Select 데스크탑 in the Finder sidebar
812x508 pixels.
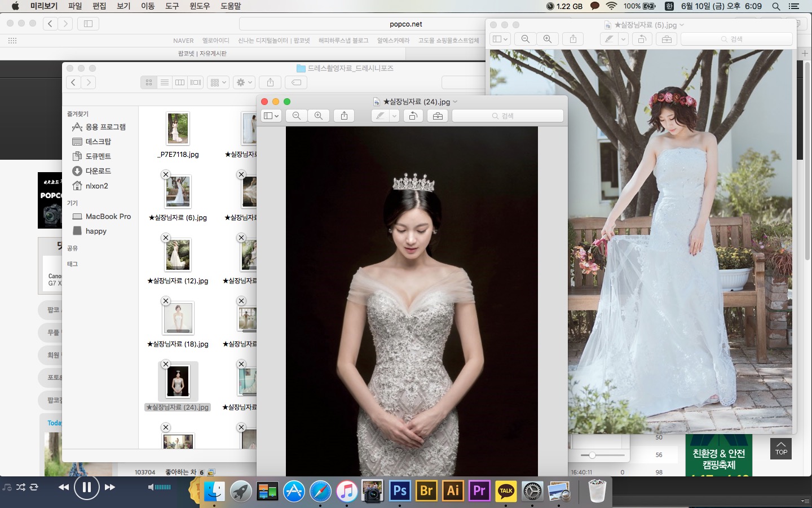click(98, 142)
